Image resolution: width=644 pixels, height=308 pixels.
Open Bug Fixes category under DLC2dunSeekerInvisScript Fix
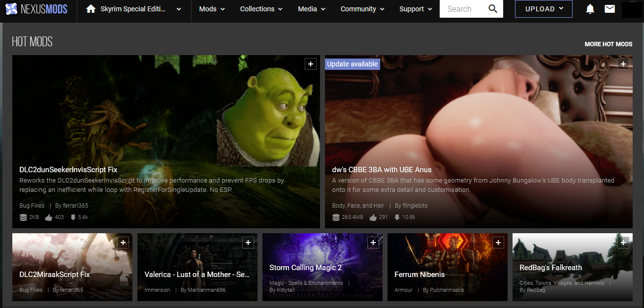32,206
